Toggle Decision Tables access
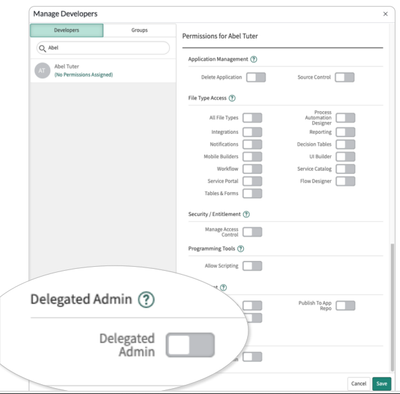The height and width of the screenshot is (394, 400). click(x=345, y=144)
